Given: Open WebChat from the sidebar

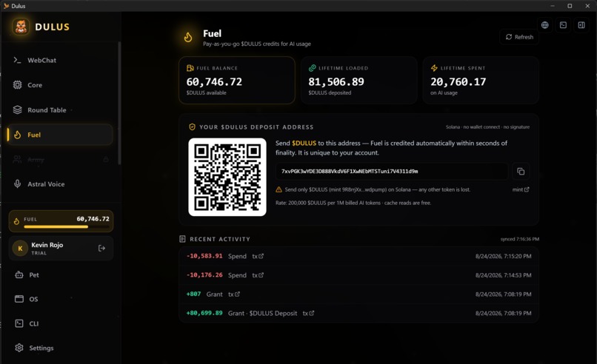Looking at the screenshot, I should click(x=60, y=60).
